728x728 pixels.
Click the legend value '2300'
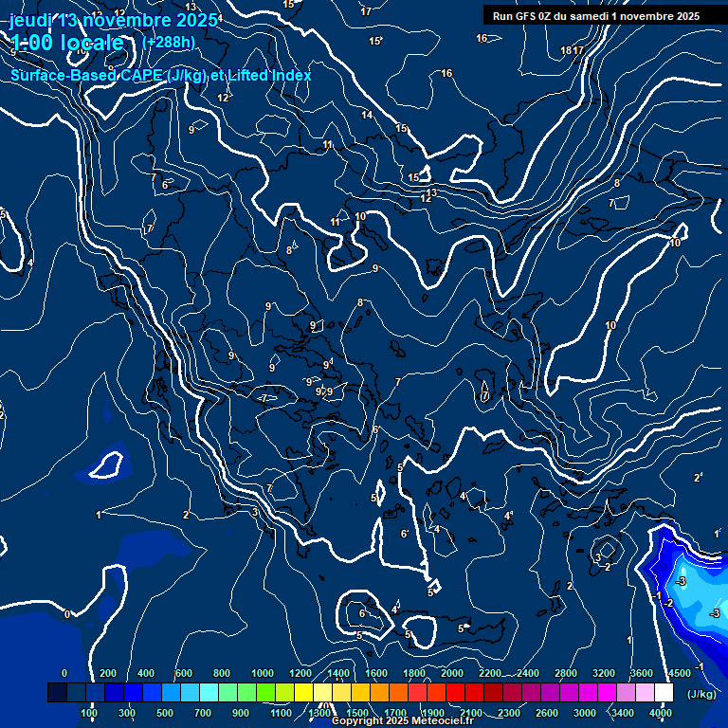coord(509,713)
